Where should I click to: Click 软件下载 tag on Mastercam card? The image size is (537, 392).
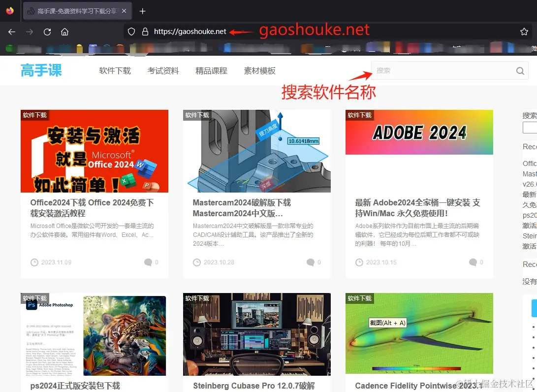tap(197, 115)
